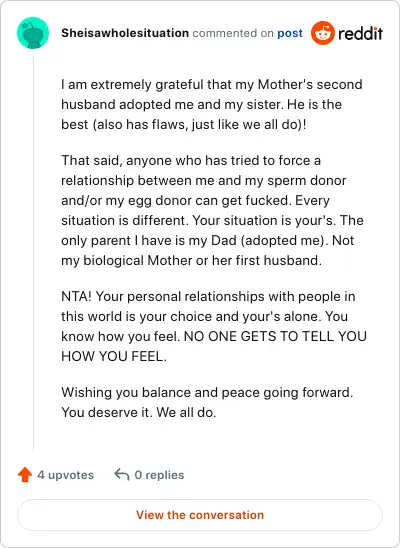400x548 pixels.
Task: Click the 'only parent I have is my Dad' line
Action: 208,240
